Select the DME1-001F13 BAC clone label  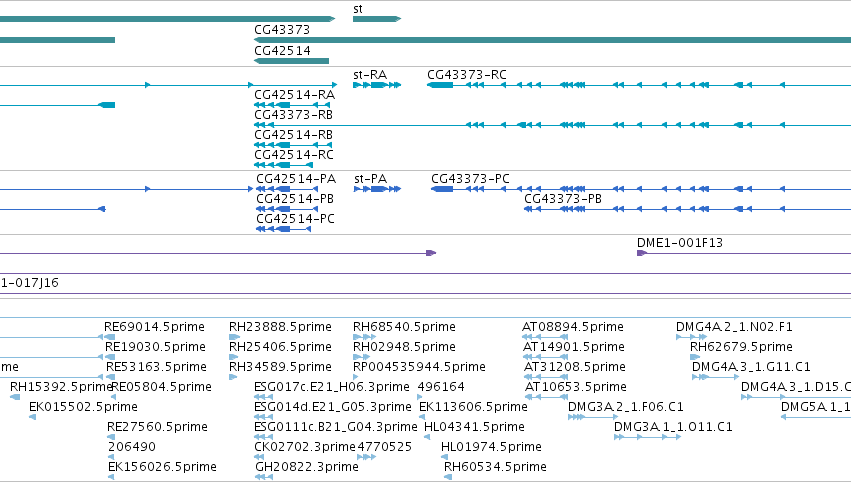(x=680, y=243)
